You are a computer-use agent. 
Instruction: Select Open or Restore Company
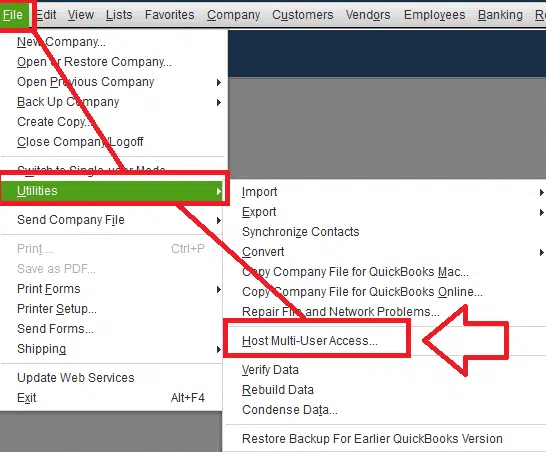pos(111,62)
